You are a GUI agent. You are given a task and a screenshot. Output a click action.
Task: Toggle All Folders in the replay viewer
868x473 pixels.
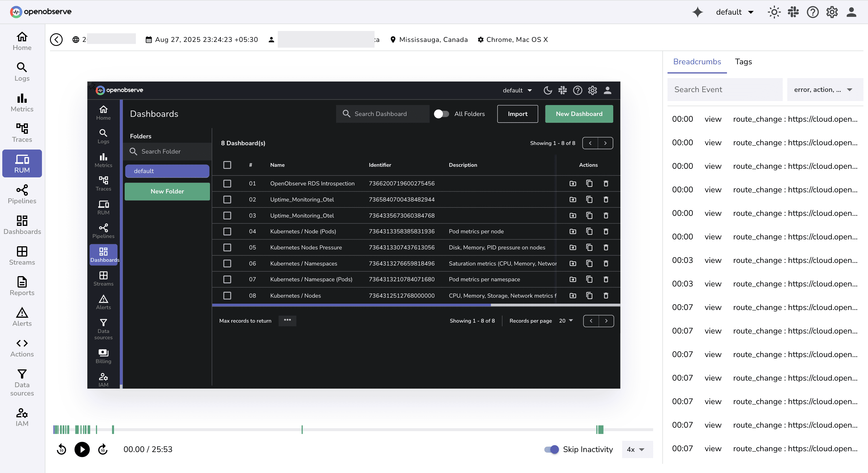coord(441,114)
